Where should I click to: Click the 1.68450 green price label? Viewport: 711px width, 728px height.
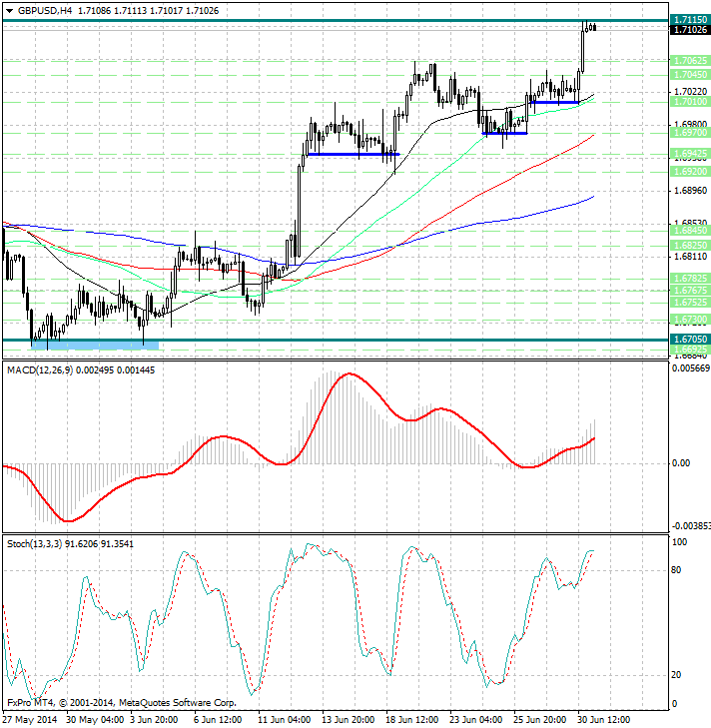click(x=690, y=231)
